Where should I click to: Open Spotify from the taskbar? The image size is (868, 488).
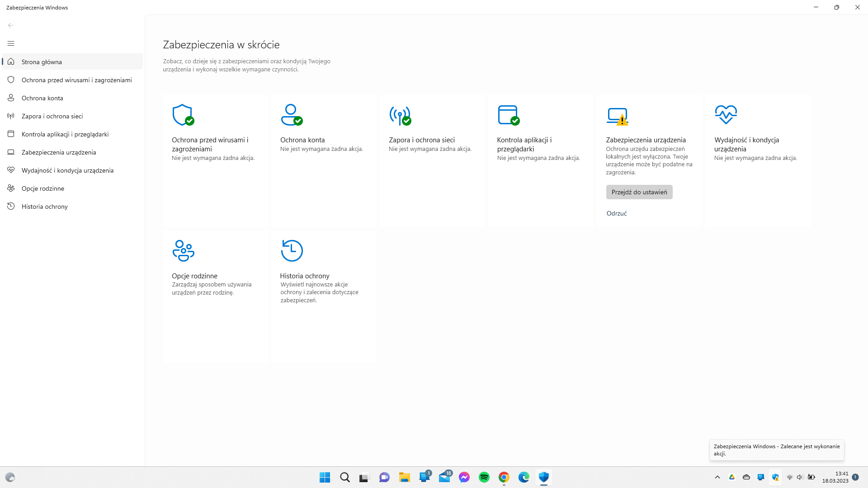(x=484, y=477)
